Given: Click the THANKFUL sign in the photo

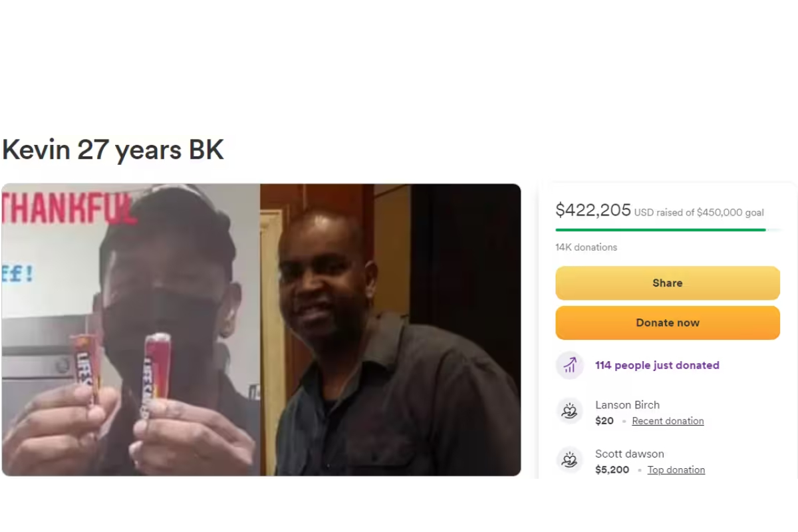Looking at the screenshot, I should click(x=69, y=208).
